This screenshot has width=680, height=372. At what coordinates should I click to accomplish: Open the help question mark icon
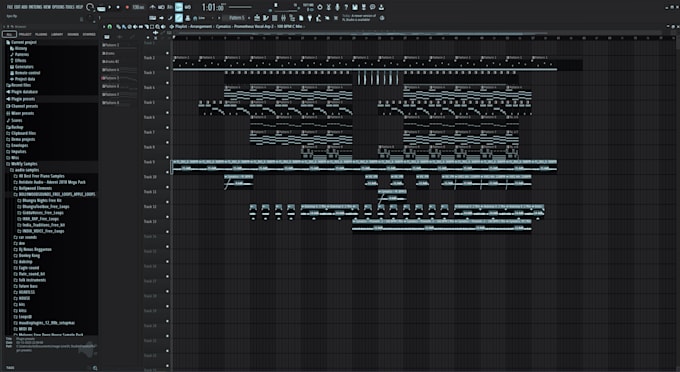point(346,7)
